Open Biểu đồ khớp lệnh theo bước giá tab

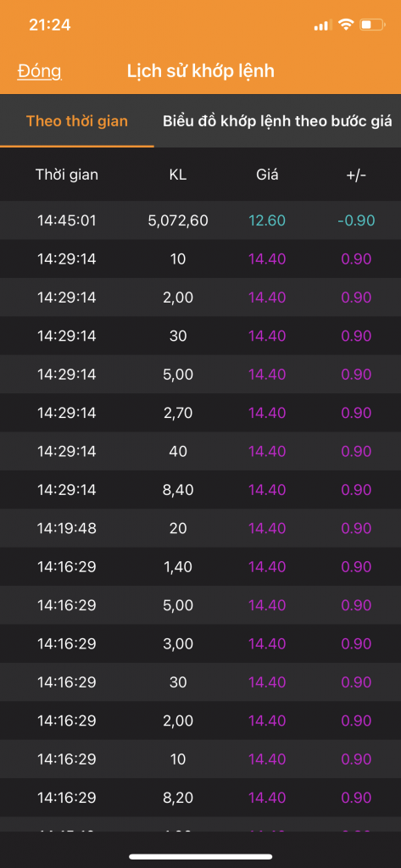pos(277,121)
